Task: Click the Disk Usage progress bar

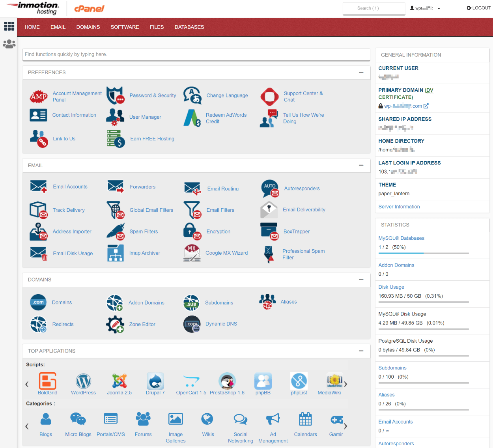Action: click(x=424, y=302)
